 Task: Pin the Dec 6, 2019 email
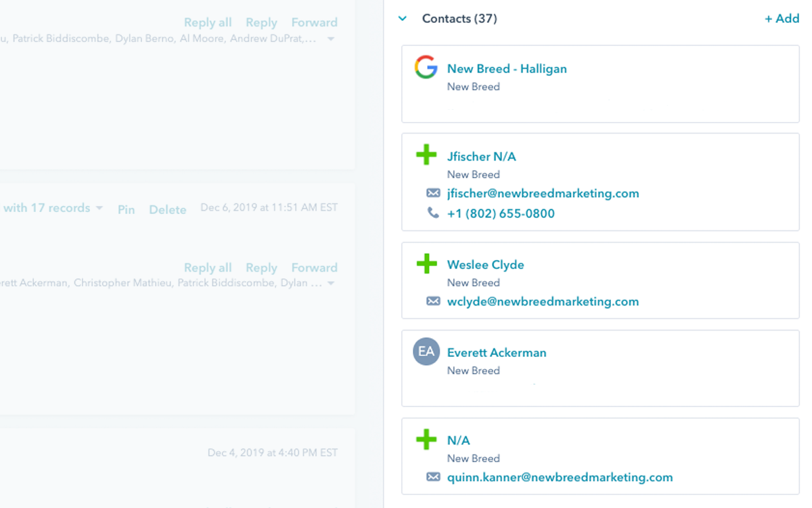coord(127,209)
